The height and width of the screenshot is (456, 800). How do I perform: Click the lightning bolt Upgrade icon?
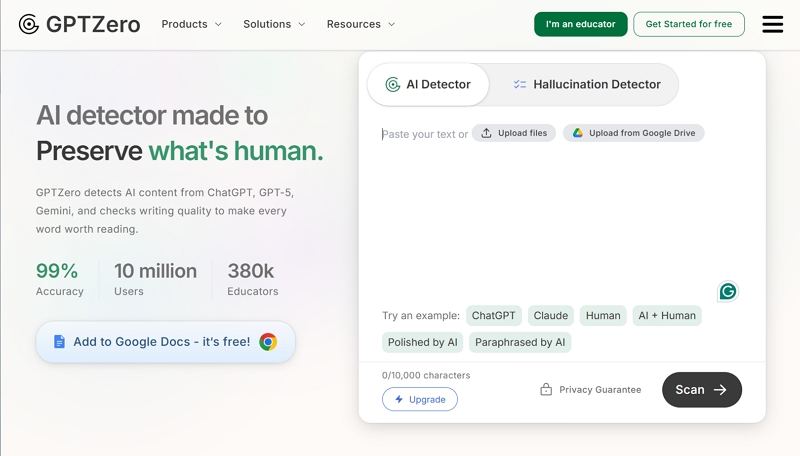click(x=399, y=399)
